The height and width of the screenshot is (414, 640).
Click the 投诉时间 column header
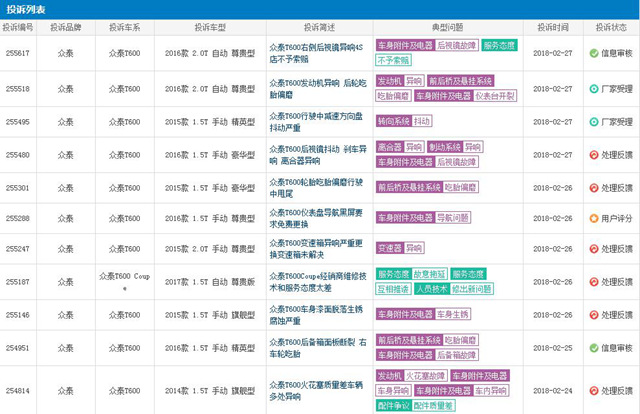tap(553, 27)
